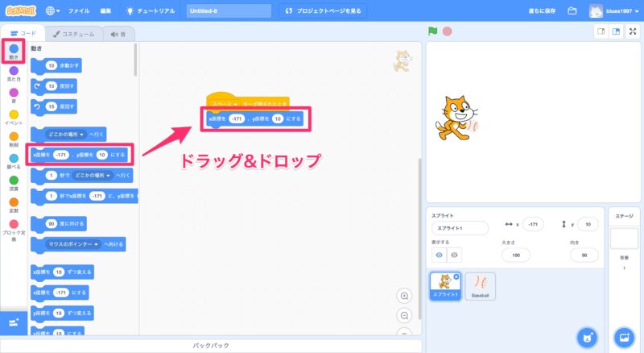Viewport: 644px width, 353px height.
Task: Show the sprite using the eye icon
Action: click(x=440, y=255)
